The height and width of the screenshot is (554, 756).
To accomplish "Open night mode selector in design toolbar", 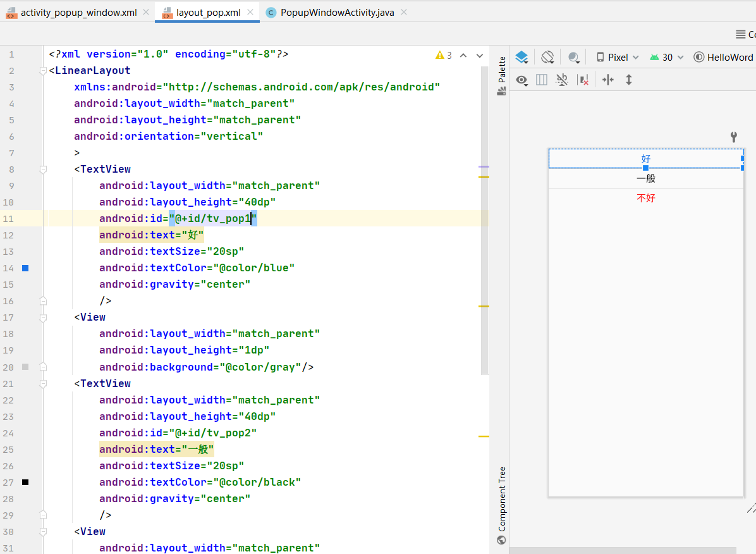I will [x=573, y=58].
